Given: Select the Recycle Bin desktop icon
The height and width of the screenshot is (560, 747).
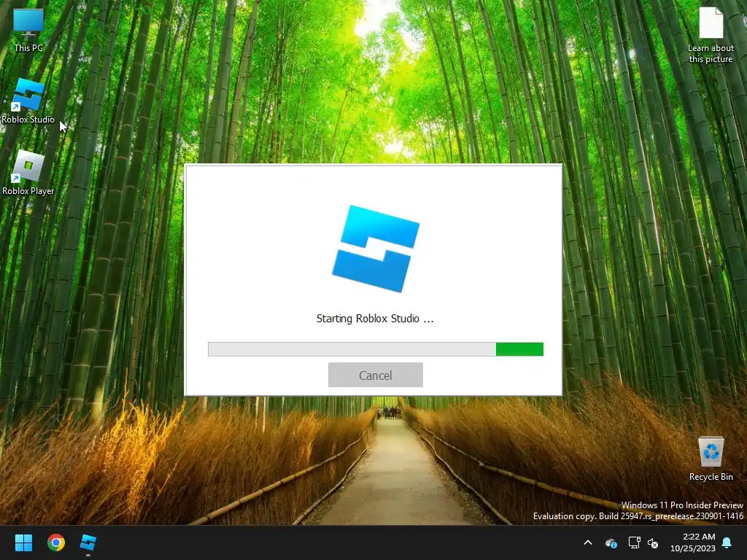Looking at the screenshot, I should tap(711, 459).
